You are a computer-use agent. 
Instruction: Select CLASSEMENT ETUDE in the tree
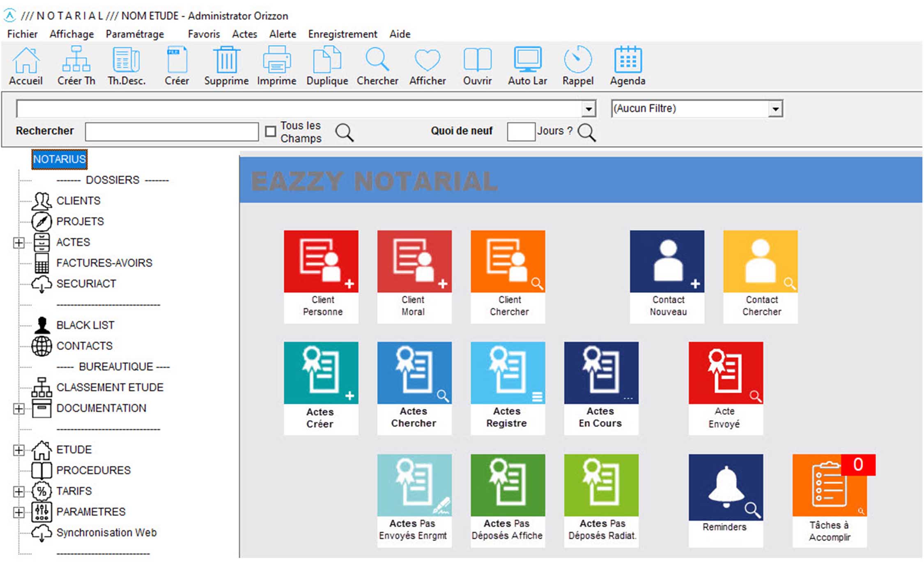pyautogui.click(x=110, y=387)
